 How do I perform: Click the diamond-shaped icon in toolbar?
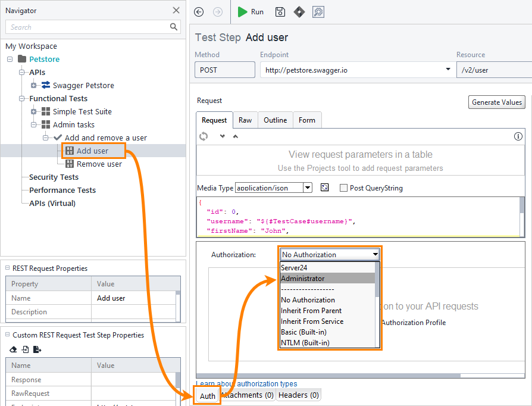click(299, 12)
